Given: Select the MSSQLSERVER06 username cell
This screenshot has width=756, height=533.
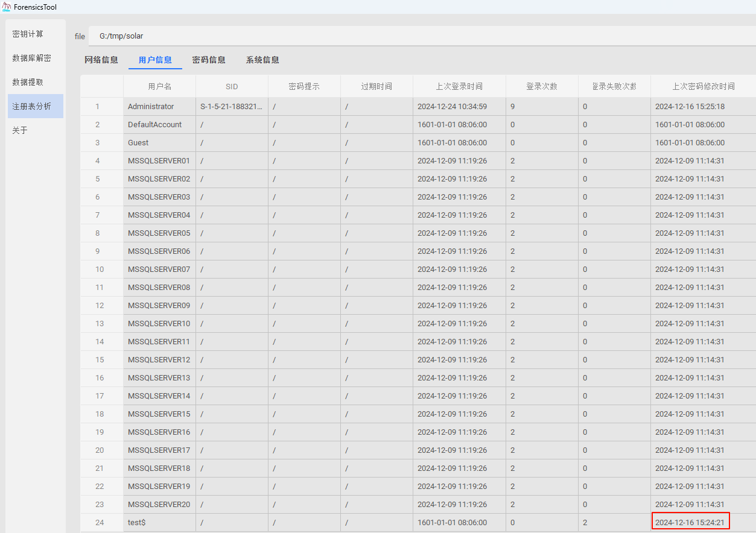Looking at the screenshot, I should point(160,251).
